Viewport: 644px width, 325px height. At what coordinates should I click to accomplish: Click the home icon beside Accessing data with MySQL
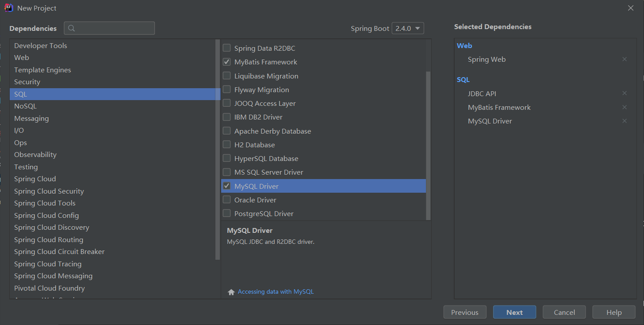coord(231,292)
